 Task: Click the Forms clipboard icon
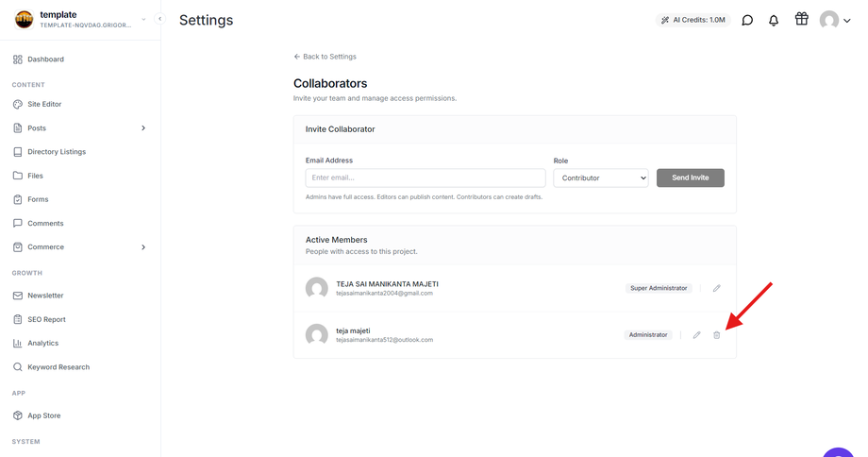click(x=18, y=199)
